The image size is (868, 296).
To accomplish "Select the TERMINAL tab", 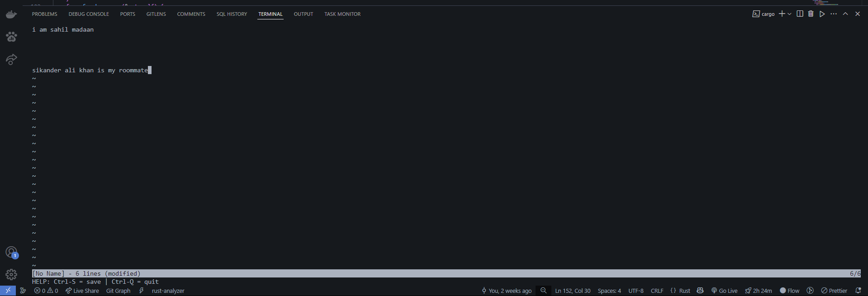I will pyautogui.click(x=270, y=14).
